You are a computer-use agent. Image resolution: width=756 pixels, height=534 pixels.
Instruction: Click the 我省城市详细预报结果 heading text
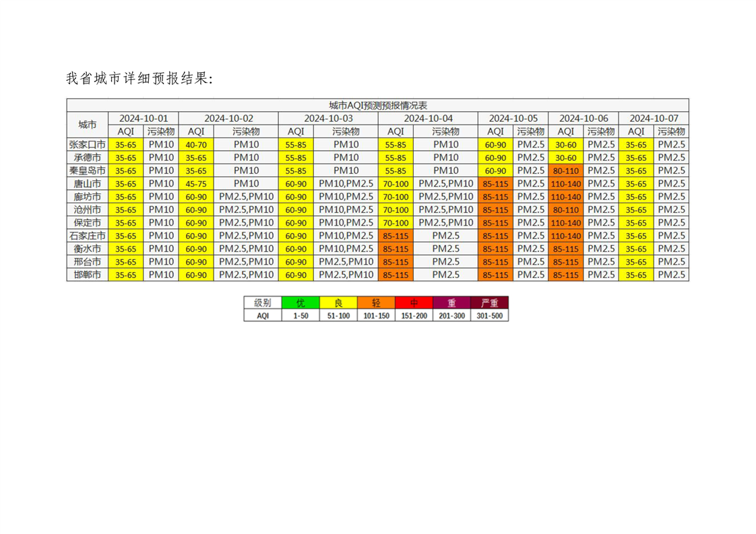pyautogui.click(x=139, y=79)
